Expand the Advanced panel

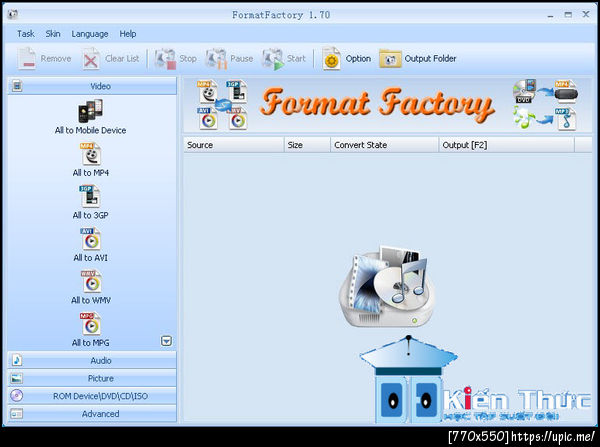click(92, 414)
